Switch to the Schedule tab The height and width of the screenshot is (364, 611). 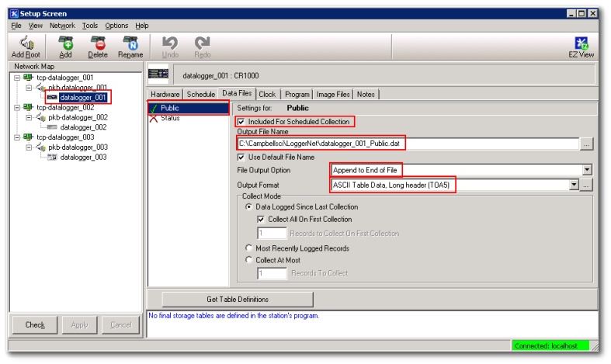pos(200,94)
